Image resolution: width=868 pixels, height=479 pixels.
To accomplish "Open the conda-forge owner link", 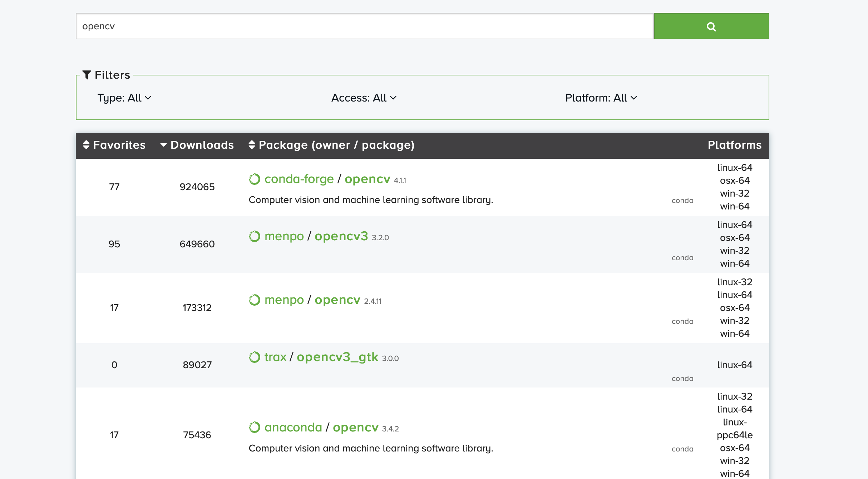I will tap(299, 179).
